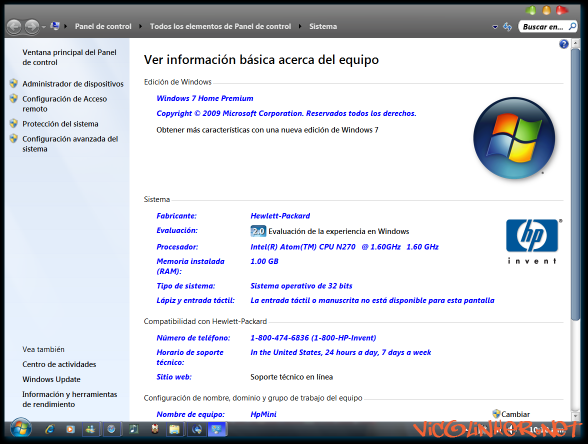The image size is (588, 444).
Task: Click the Cambiar link text
Action: (x=516, y=414)
